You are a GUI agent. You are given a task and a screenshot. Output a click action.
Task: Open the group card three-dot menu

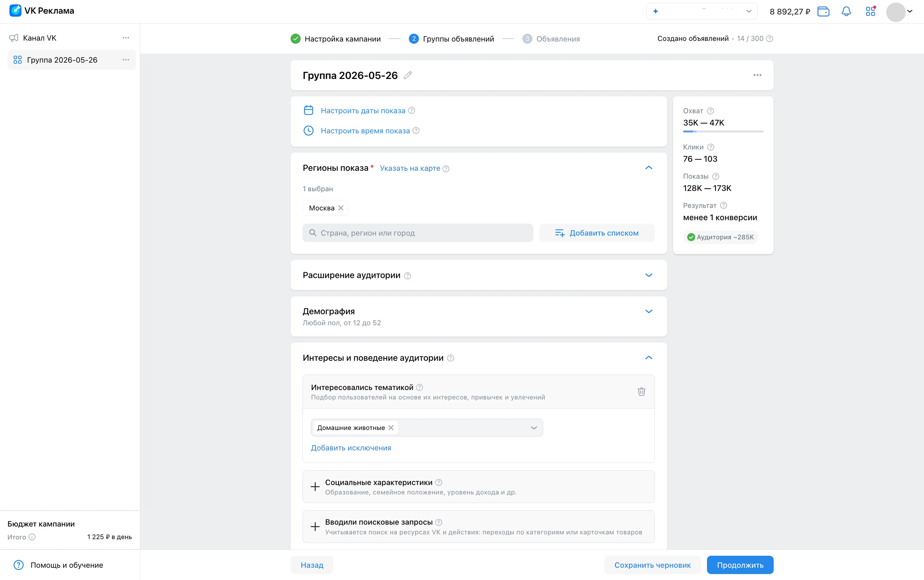757,75
